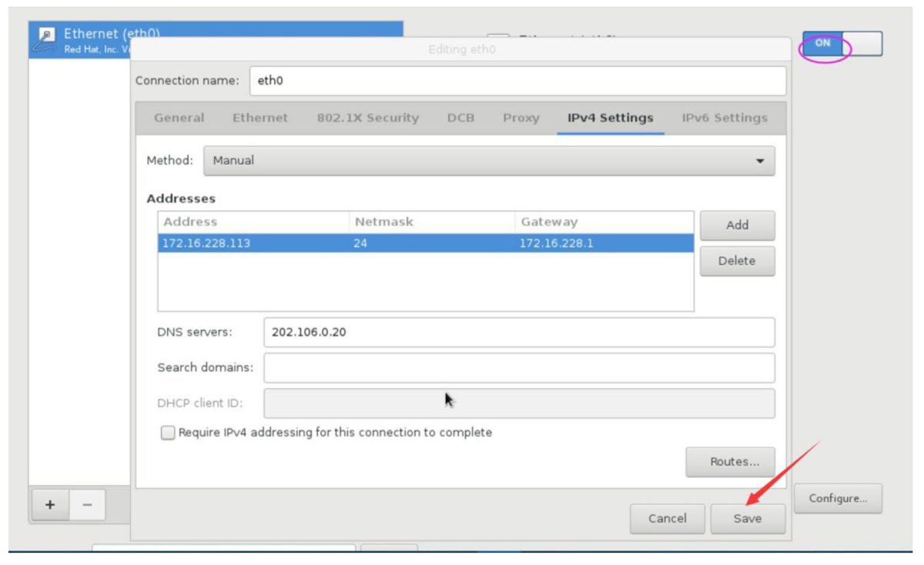Click the plus add-device button
924x565 pixels.
coord(50,505)
